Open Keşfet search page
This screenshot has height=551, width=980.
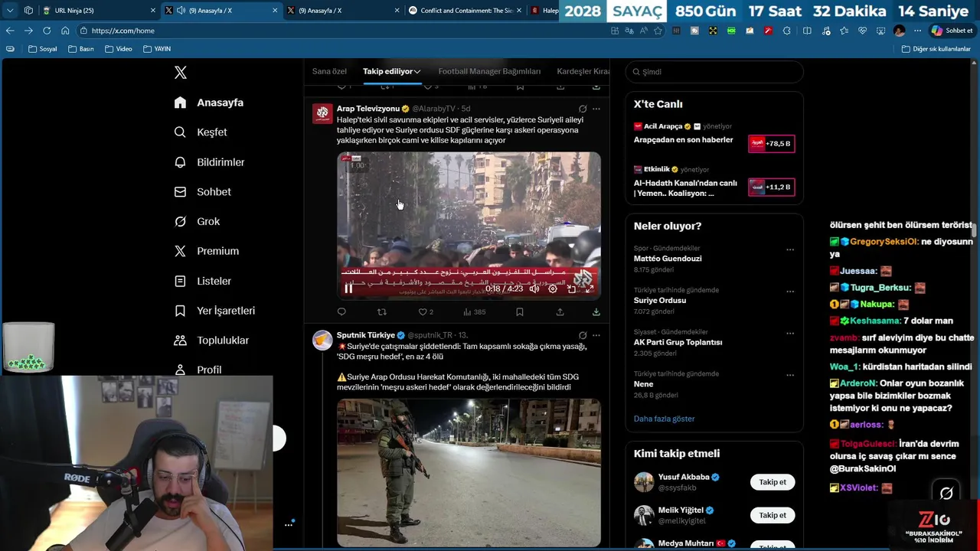click(201, 132)
